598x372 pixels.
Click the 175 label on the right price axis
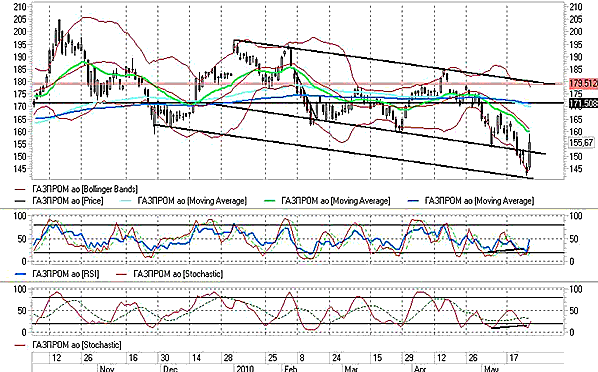click(576, 93)
